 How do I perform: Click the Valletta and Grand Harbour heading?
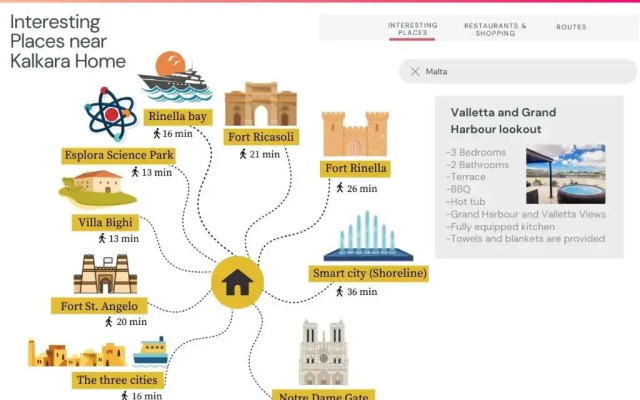(503, 121)
